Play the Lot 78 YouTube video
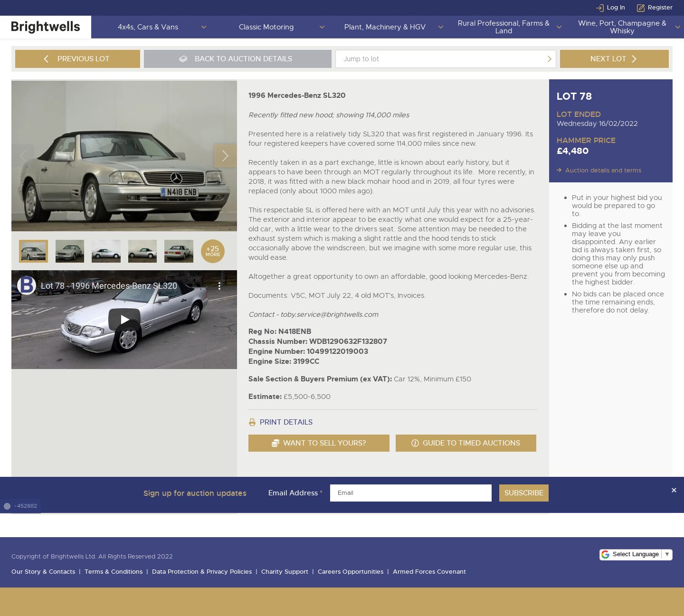The image size is (684, 616). pos(124,320)
